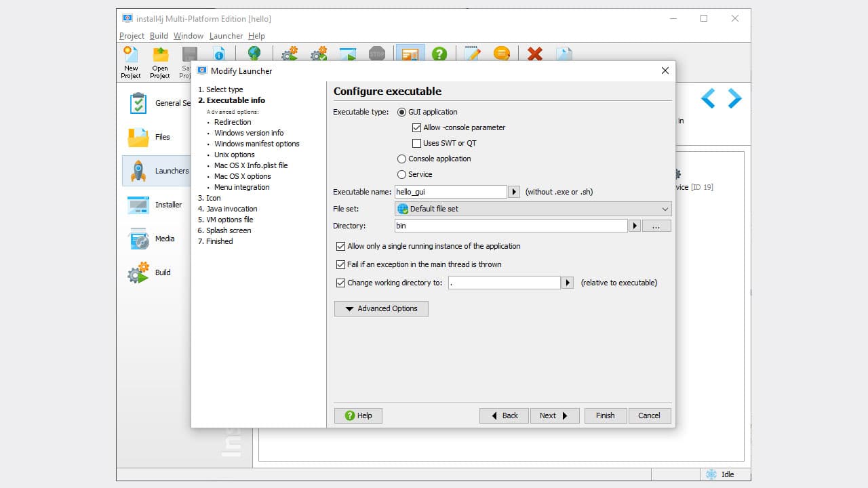Open the Build menu
Image resolution: width=868 pixels, height=488 pixels.
[x=158, y=36]
